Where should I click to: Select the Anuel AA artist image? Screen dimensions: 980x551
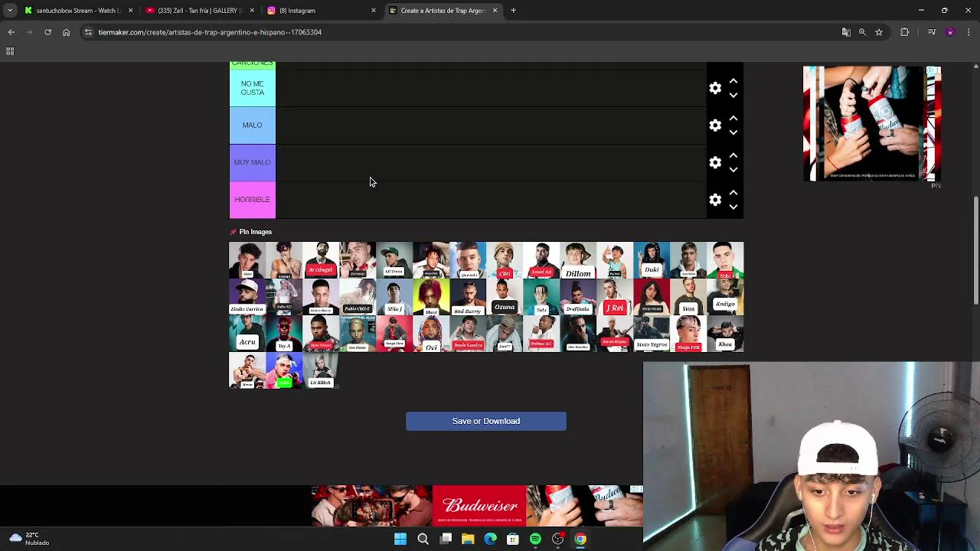(x=541, y=260)
